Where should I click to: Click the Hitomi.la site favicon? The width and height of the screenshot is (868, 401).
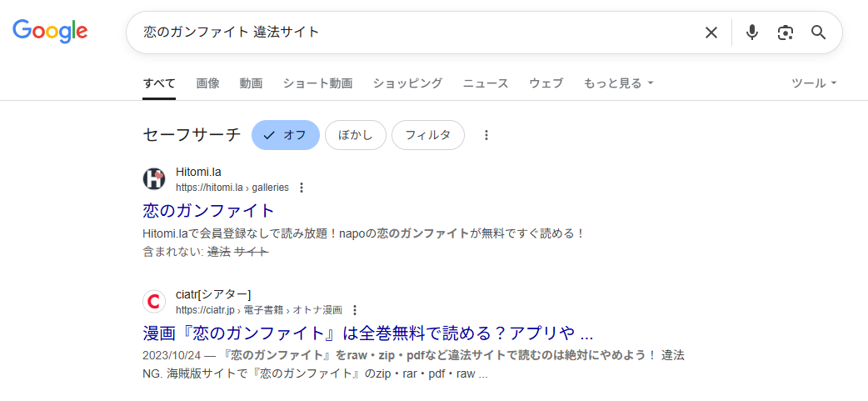click(154, 179)
